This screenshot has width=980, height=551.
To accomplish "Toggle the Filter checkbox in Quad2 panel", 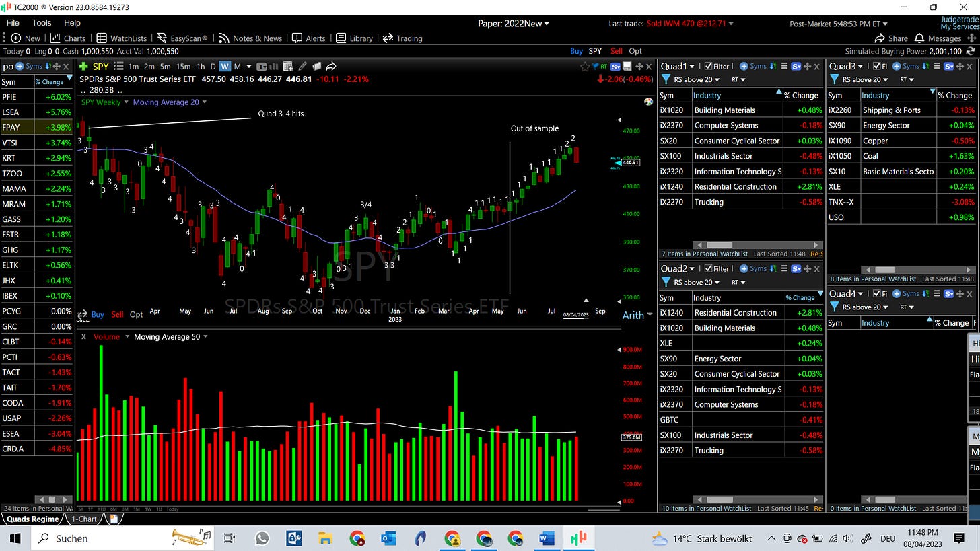I will (x=708, y=268).
